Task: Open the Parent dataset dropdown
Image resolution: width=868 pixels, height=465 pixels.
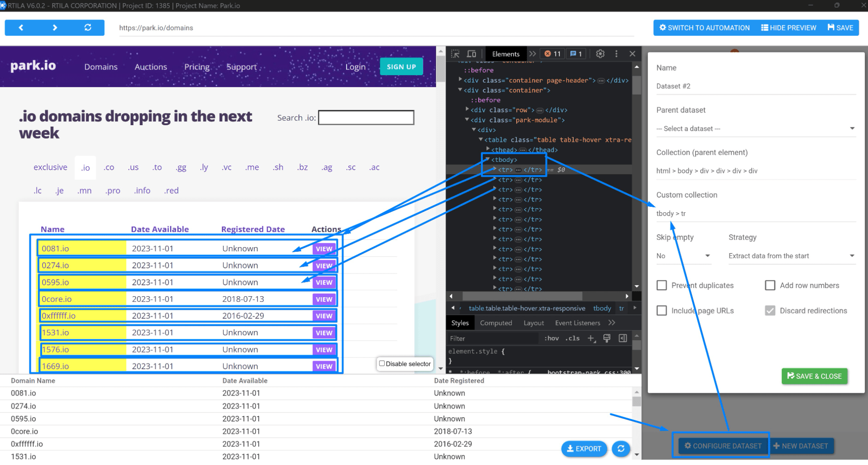Action: [756, 128]
